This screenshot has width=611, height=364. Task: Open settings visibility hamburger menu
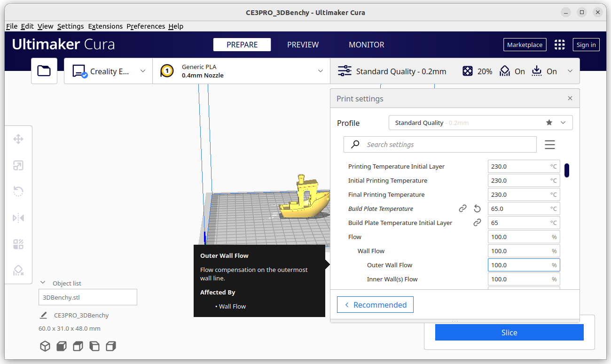[x=550, y=145]
